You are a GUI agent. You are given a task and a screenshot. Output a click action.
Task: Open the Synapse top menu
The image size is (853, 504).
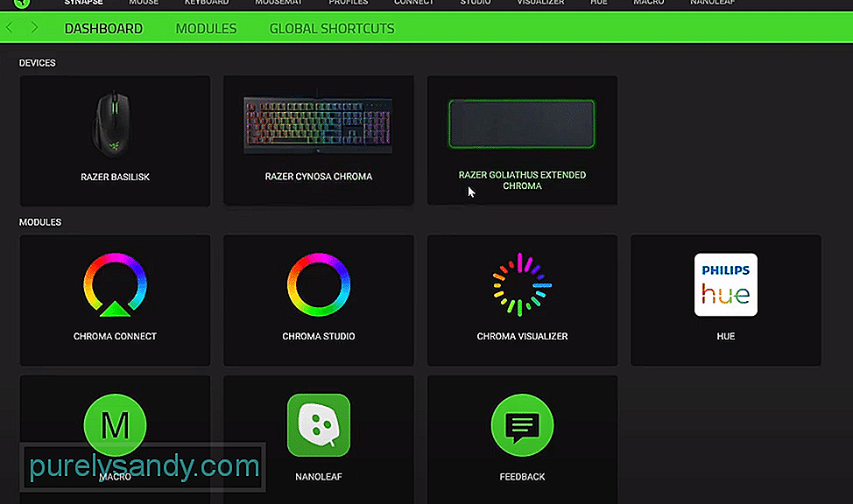click(84, 3)
